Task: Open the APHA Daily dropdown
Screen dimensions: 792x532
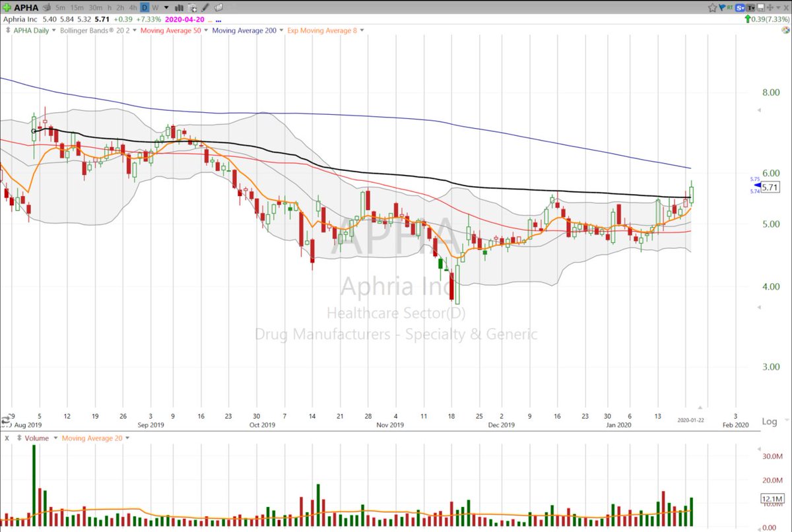Action: coord(54,30)
